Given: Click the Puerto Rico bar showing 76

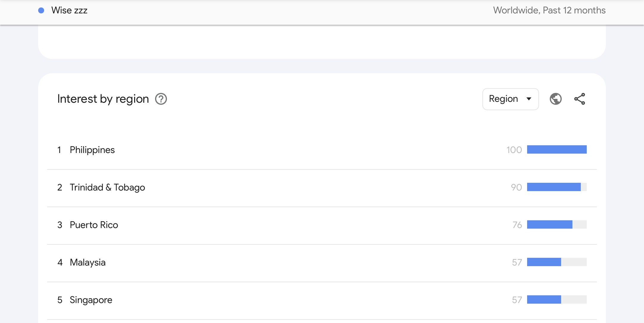Looking at the screenshot, I should coord(557,224).
